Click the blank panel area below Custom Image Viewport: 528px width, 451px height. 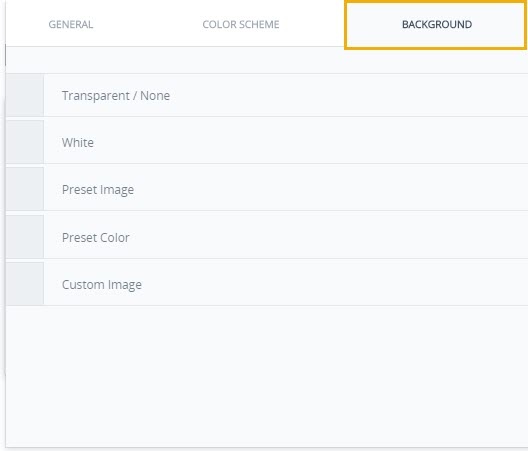pyautogui.click(x=267, y=376)
